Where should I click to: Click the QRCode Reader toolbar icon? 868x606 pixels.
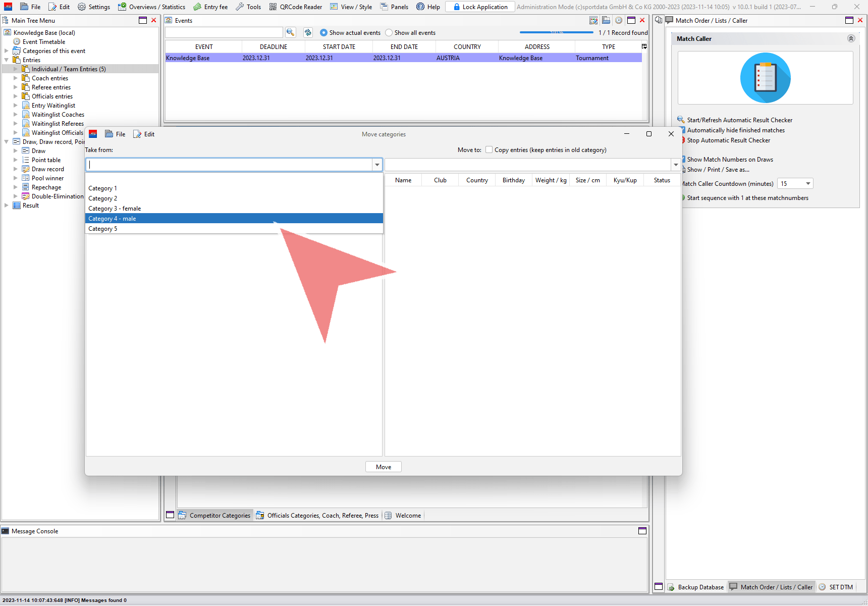pyautogui.click(x=273, y=7)
